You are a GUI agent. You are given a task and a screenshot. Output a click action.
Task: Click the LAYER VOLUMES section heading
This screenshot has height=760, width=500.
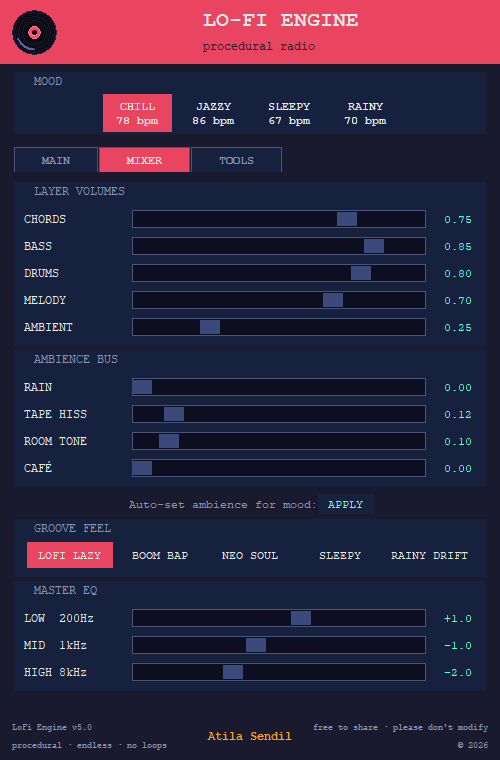(79, 191)
